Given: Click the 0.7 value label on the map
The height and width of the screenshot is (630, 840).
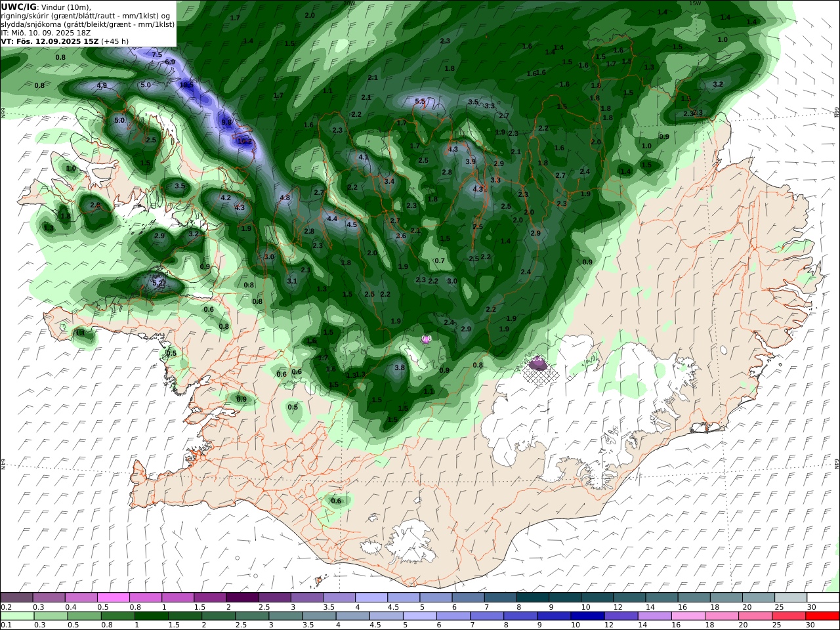Looking at the screenshot, I should pos(440,261).
